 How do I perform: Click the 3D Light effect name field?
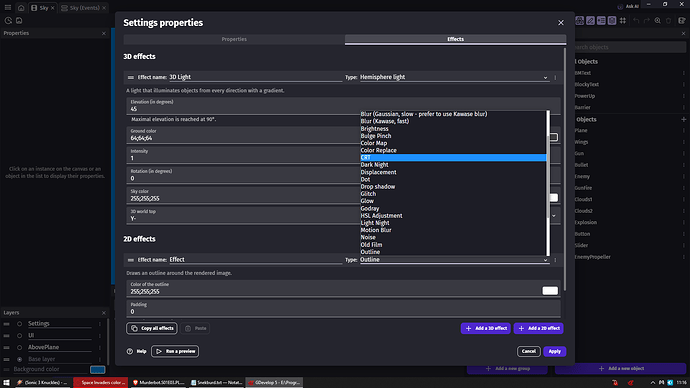255,77
